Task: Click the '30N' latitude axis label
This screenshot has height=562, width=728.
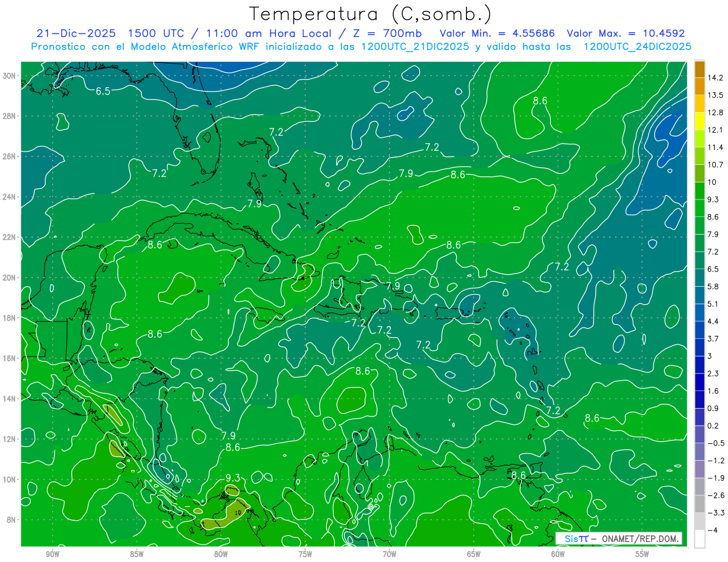Action: click(x=10, y=76)
